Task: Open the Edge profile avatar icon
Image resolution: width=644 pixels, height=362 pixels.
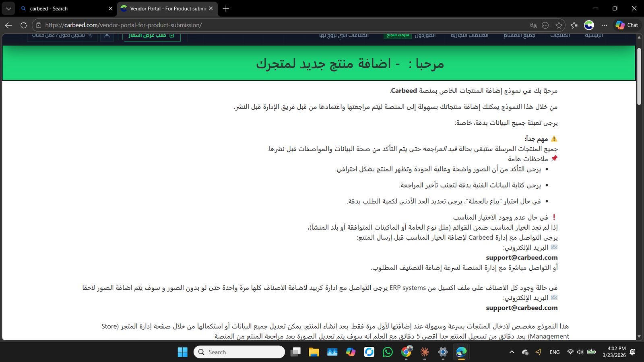Action: click(589, 25)
